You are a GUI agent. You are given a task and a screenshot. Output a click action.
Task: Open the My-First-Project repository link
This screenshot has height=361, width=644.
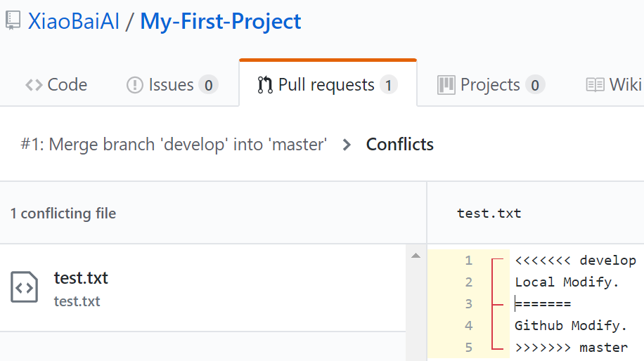tap(221, 21)
